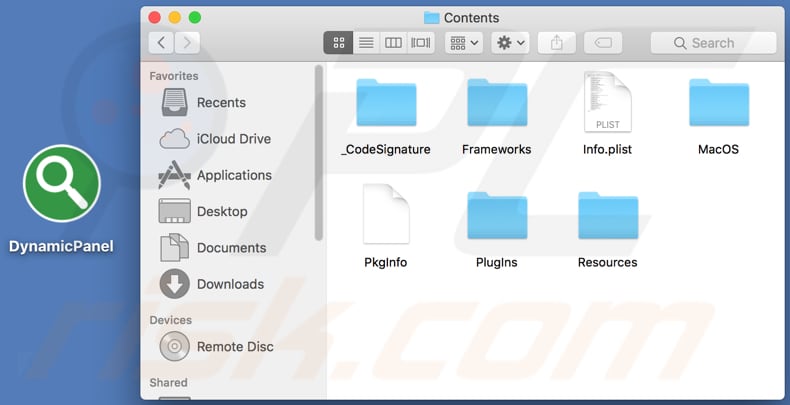The height and width of the screenshot is (405, 790).
Task: Focus the Search field
Action: (x=713, y=43)
